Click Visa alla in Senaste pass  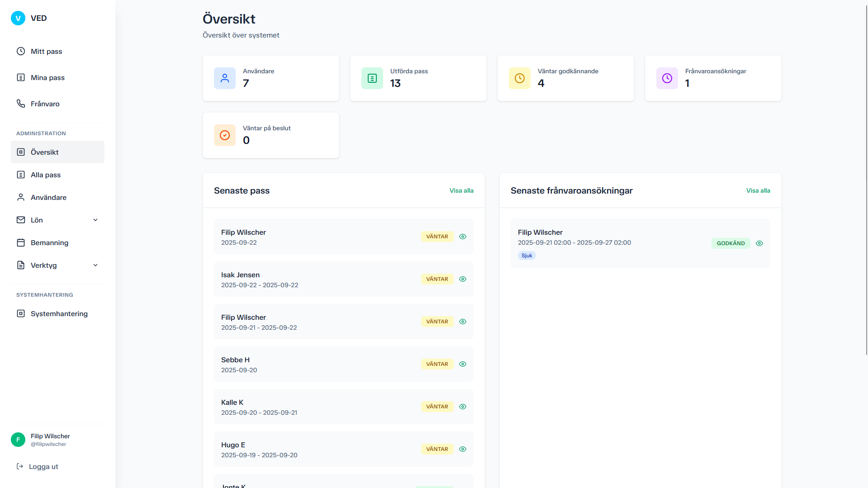(461, 191)
